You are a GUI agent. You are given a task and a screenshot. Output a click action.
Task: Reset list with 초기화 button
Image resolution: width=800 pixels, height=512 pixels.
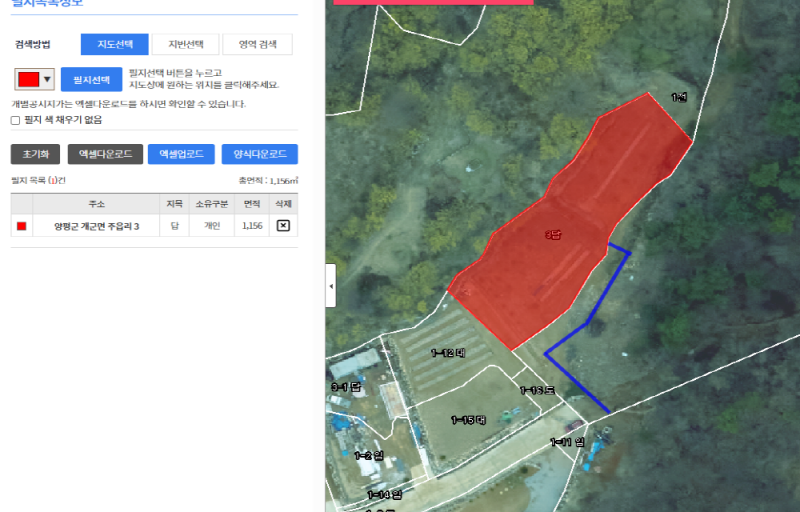35,154
